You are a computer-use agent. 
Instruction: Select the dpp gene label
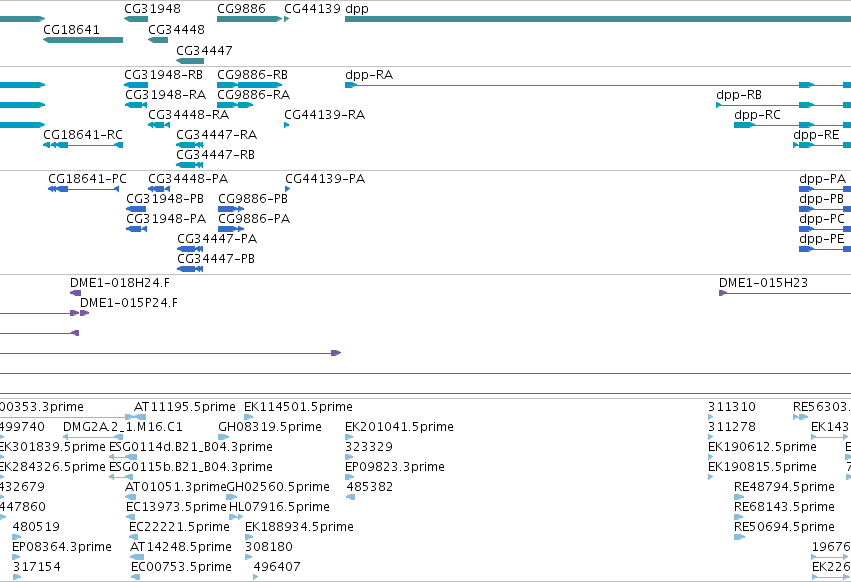tap(357, 9)
